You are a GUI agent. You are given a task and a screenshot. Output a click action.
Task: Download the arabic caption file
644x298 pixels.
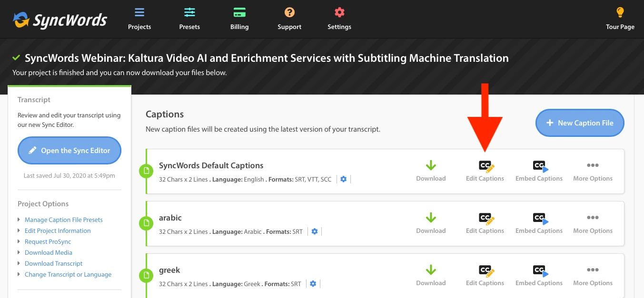[x=431, y=223]
